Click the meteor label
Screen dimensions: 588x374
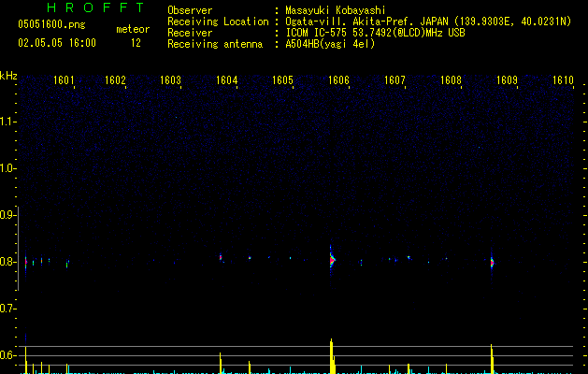133,29
